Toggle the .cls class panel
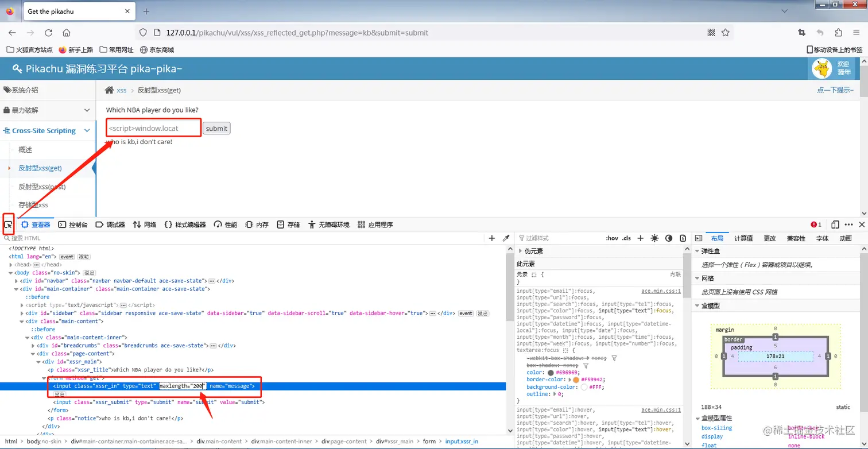The height and width of the screenshot is (449, 868). [x=626, y=238]
